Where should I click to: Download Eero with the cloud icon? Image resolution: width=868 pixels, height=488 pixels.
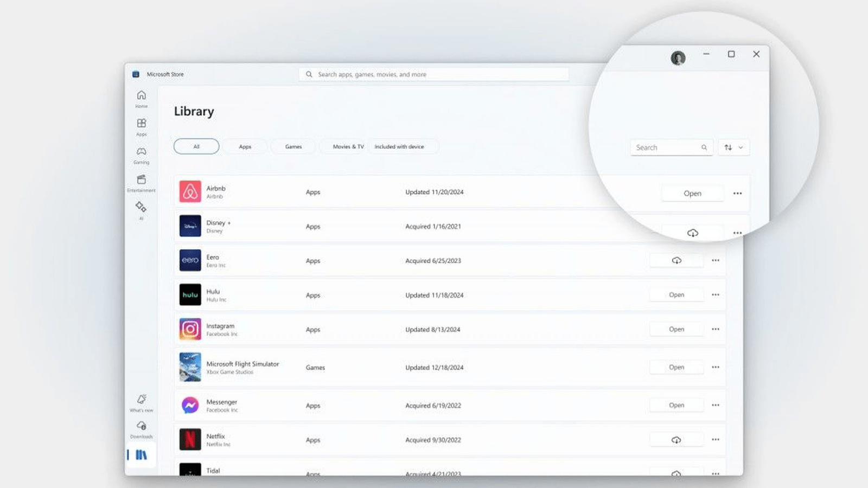coord(676,260)
